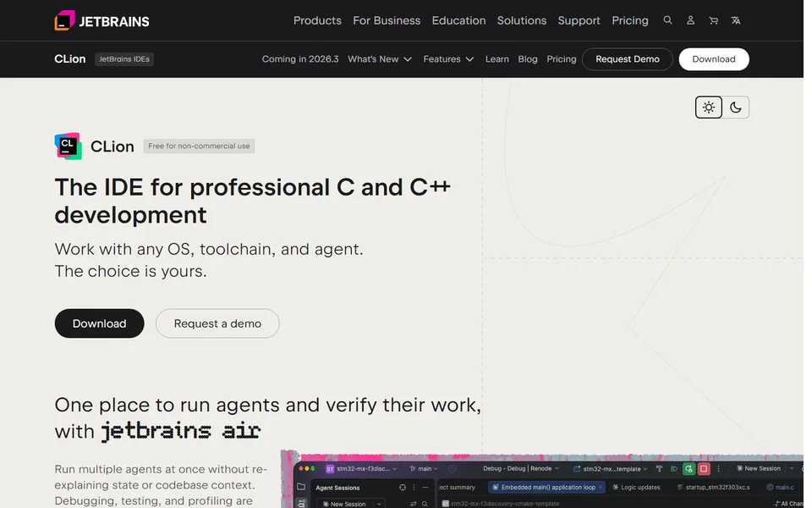The image size is (812, 508).
Task: Open main branch dropdown in IDE
Action: click(424, 468)
